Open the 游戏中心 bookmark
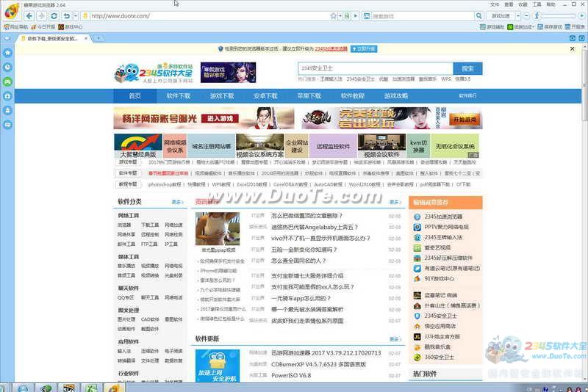Viewport: 588px width, 392px height. pyautogui.click(x=71, y=27)
